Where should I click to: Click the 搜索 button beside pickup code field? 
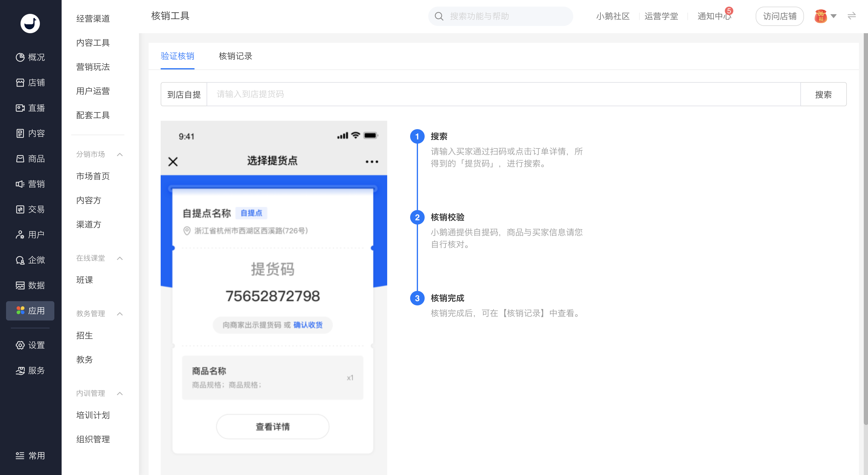(823, 94)
